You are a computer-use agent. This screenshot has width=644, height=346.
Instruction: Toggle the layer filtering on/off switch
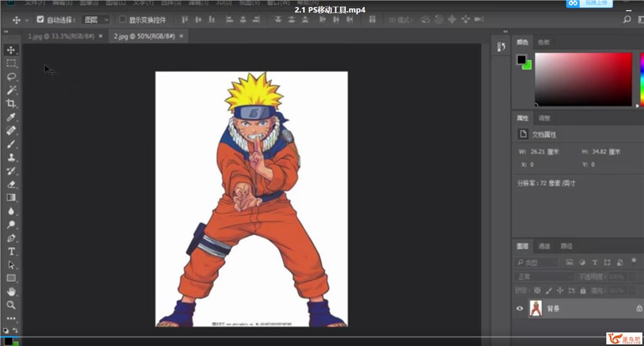pyautogui.click(x=634, y=260)
